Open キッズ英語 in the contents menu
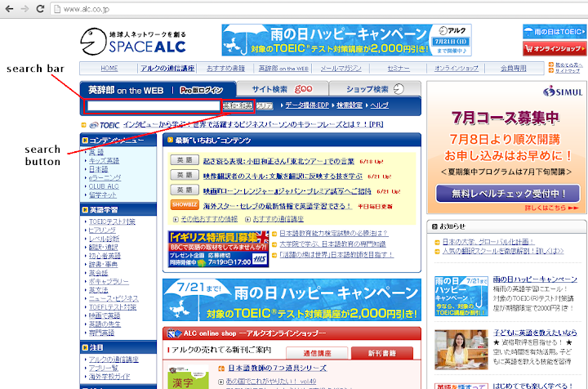Viewport: 588px width, 389px height. pyautogui.click(x=104, y=160)
